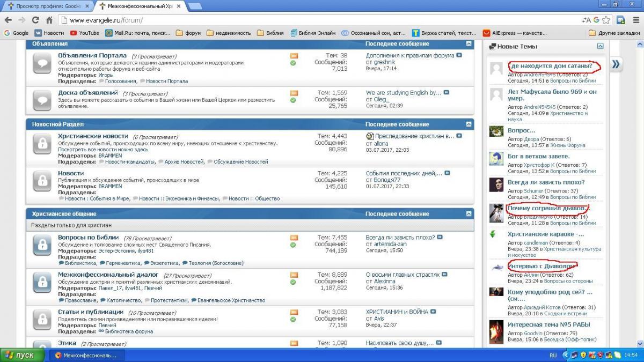Click the home button in browser toolbar
The image size is (644, 362).
(49, 20)
